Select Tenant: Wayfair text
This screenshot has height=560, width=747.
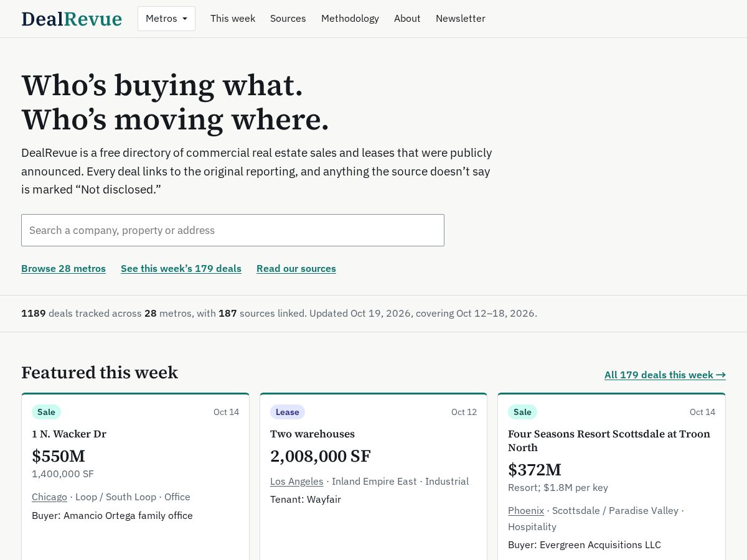coord(306,500)
